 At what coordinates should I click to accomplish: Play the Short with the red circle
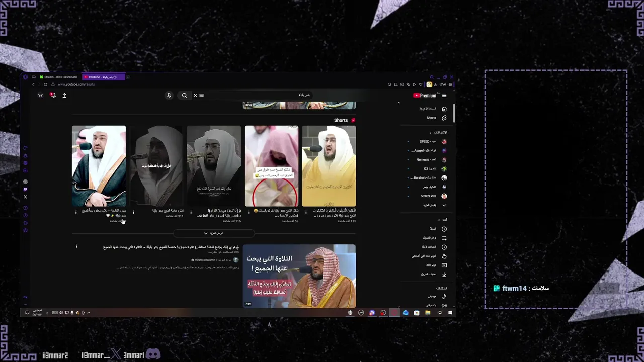pos(271,166)
